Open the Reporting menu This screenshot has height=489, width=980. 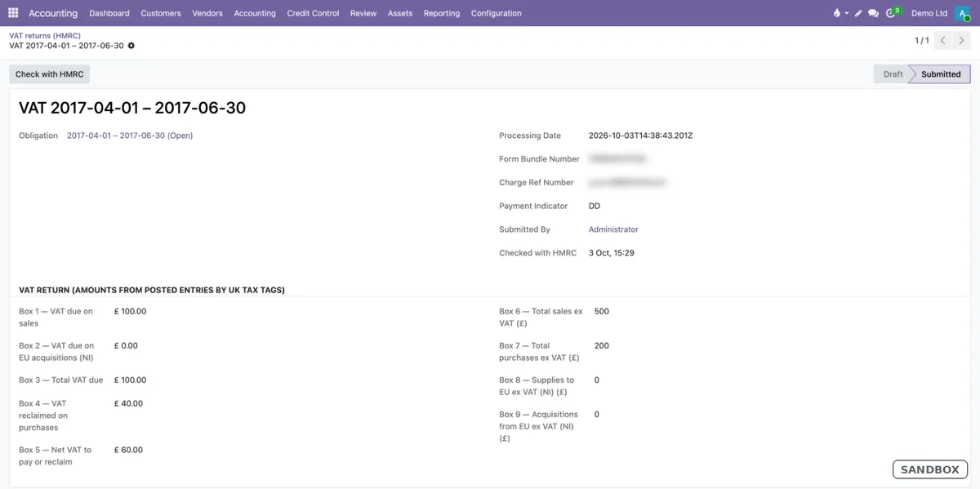click(x=442, y=13)
